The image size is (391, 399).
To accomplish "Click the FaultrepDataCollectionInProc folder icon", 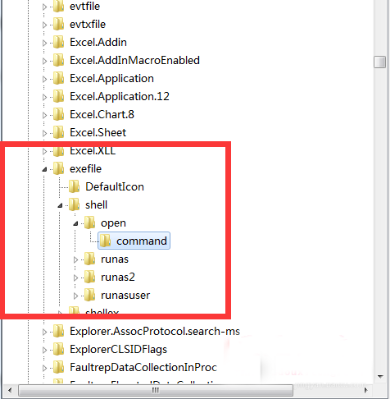I will pyautogui.click(x=59, y=367).
